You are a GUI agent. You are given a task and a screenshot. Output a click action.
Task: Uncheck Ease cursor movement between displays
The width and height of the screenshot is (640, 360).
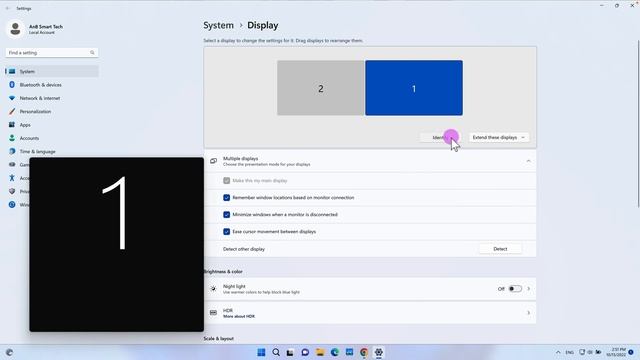pyautogui.click(x=227, y=232)
